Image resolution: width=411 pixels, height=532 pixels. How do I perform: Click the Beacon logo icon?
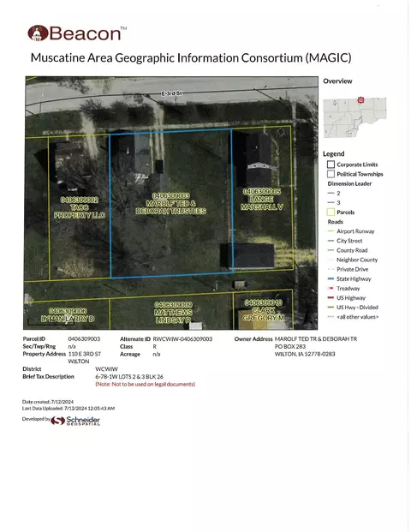[38, 33]
